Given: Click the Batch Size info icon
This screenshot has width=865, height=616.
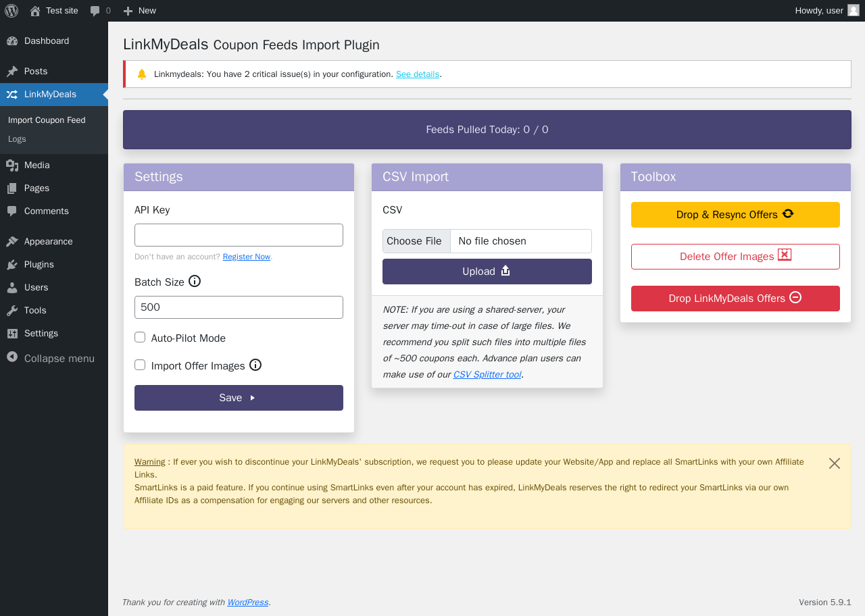Looking at the screenshot, I should 195,281.
